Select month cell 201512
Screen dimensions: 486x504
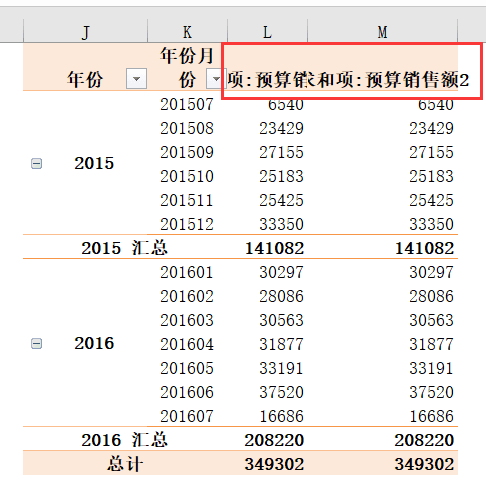tap(187, 224)
